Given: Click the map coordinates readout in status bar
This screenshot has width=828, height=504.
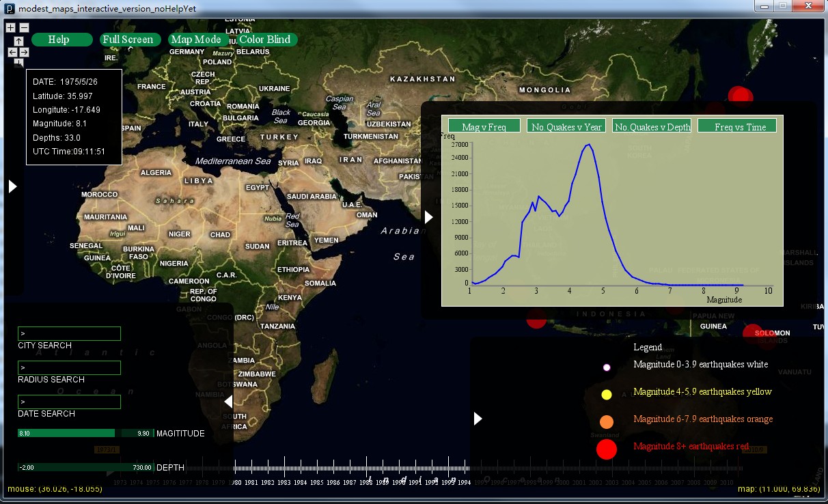Looking at the screenshot, I should click(x=779, y=489).
